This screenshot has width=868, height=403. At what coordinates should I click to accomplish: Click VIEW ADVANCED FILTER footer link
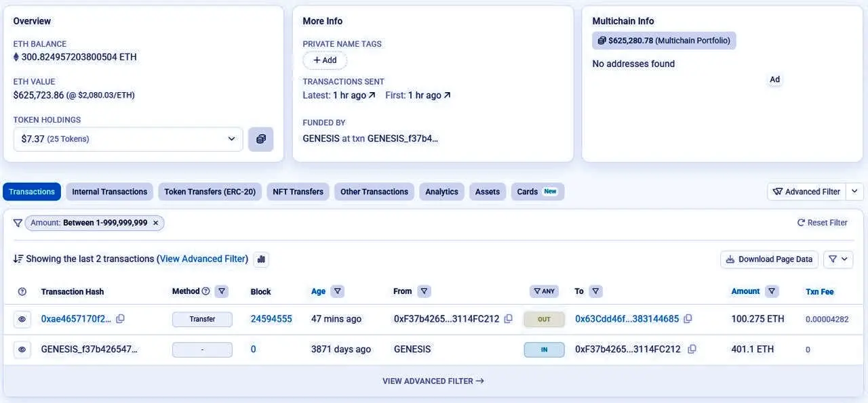click(x=433, y=381)
